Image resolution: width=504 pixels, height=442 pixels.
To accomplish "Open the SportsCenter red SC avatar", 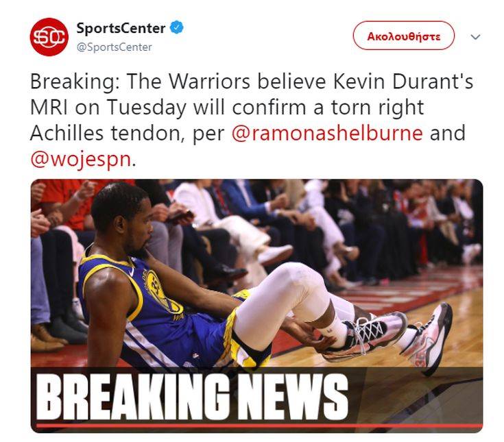I will point(49,36).
